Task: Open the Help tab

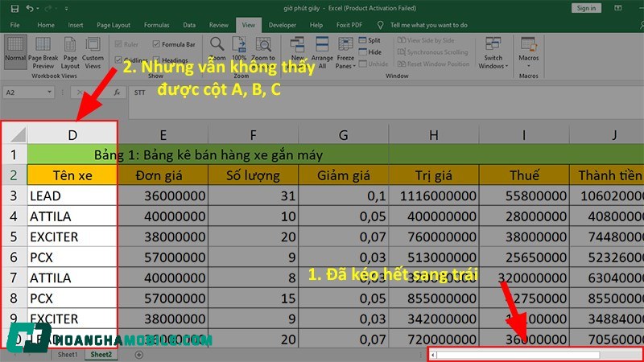Action: [x=316, y=25]
